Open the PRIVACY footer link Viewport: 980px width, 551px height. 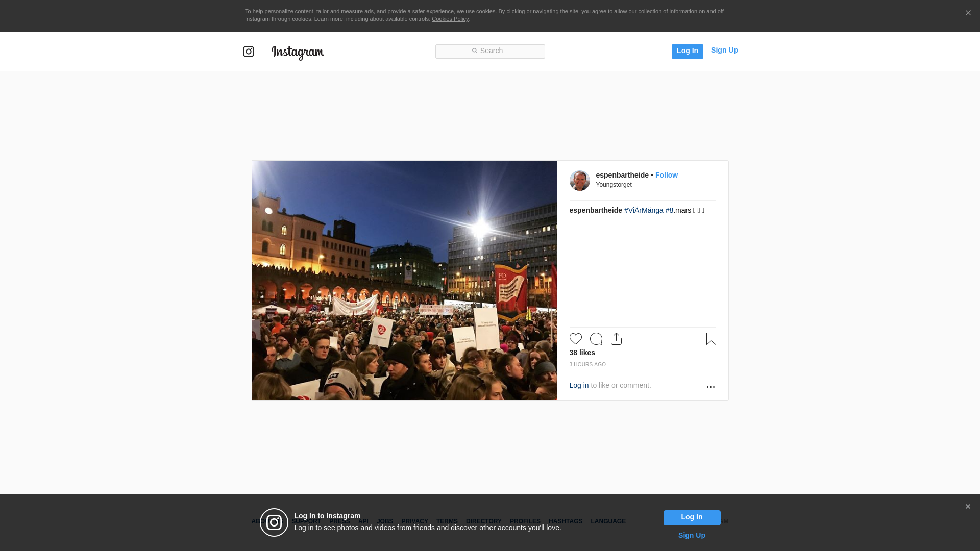click(x=414, y=521)
